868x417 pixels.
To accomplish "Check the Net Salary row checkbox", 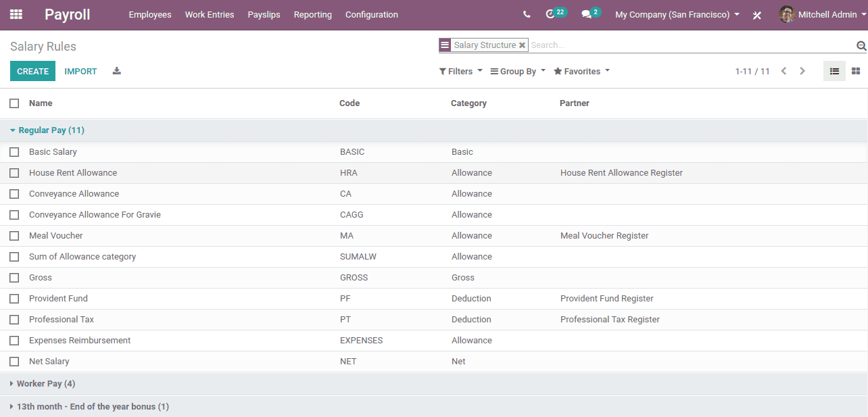I will (14, 362).
